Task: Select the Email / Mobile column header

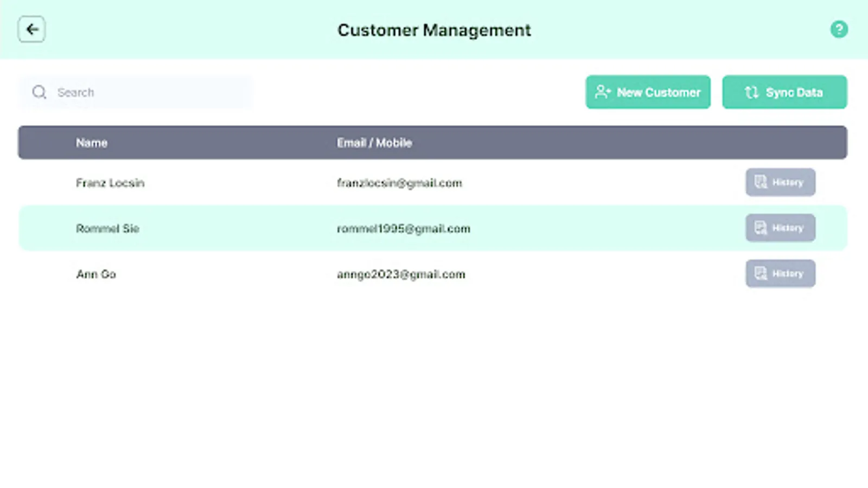Action: (x=374, y=143)
